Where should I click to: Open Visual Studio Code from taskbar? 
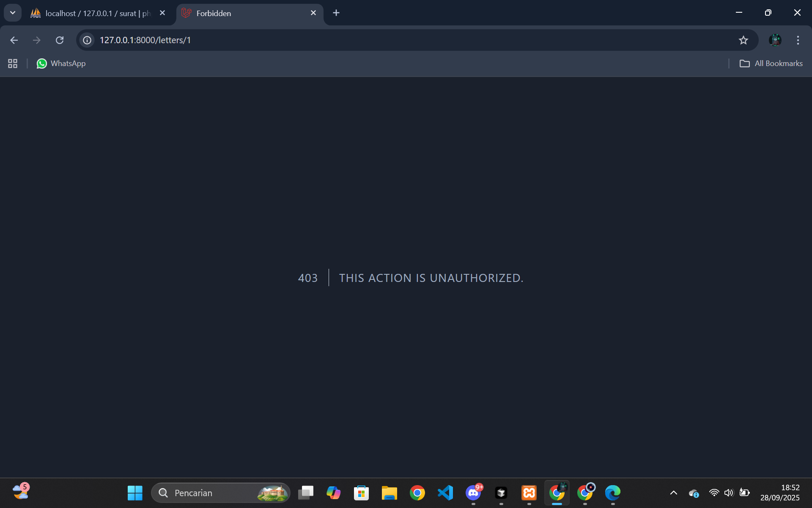[x=445, y=493]
